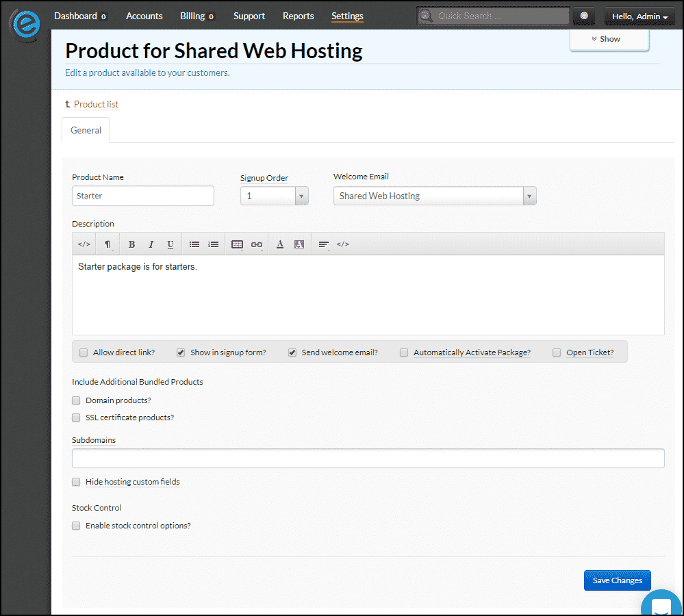Image resolution: width=684 pixels, height=616 pixels.
Task: Click the Save Changes button
Action: coord(618,580)
